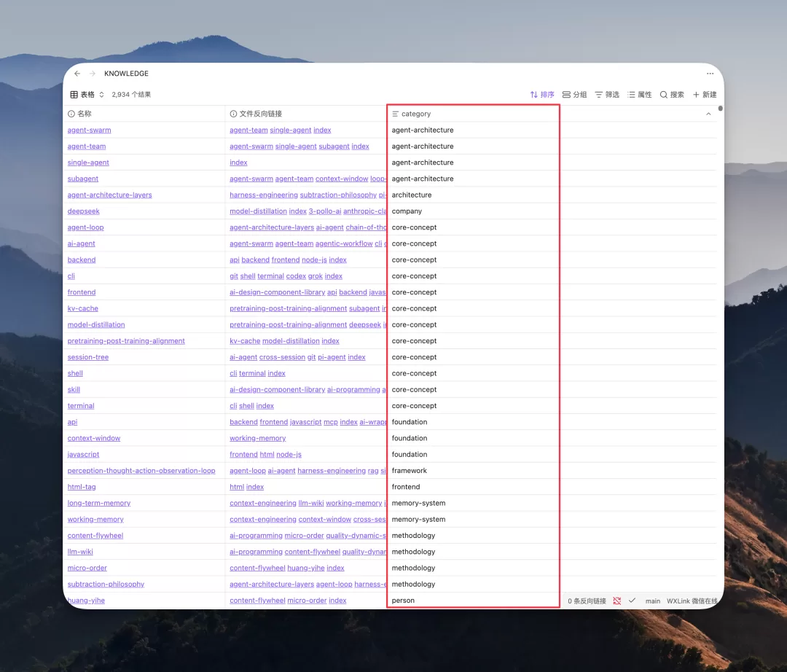Click the main branch status item
This screenshot has height=672, width=787.
652,601
